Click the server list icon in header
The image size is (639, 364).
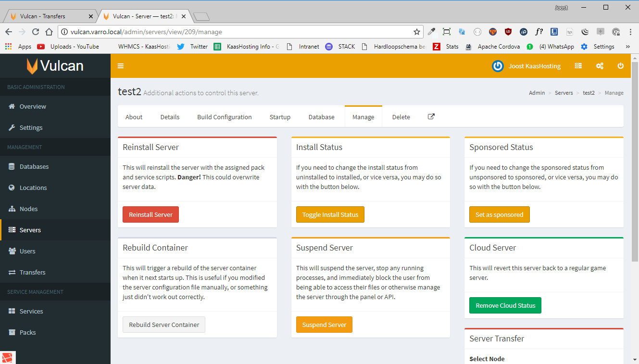(x=578, y=66)
